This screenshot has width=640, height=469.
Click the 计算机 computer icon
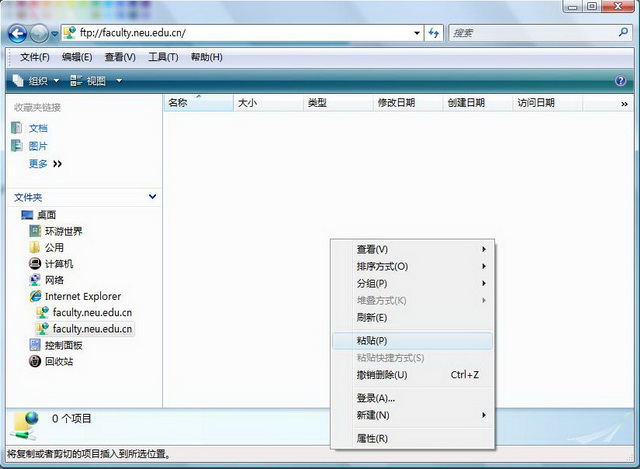(x=35, y=264)
